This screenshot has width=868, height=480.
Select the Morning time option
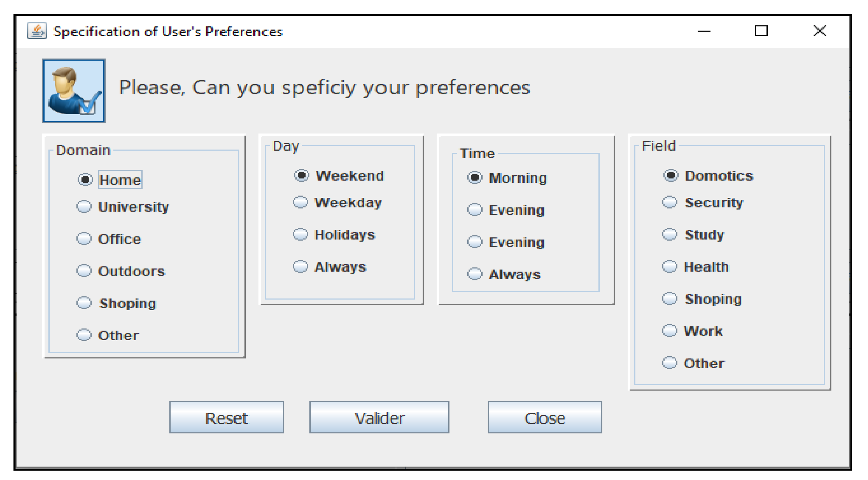coord(475,178)
